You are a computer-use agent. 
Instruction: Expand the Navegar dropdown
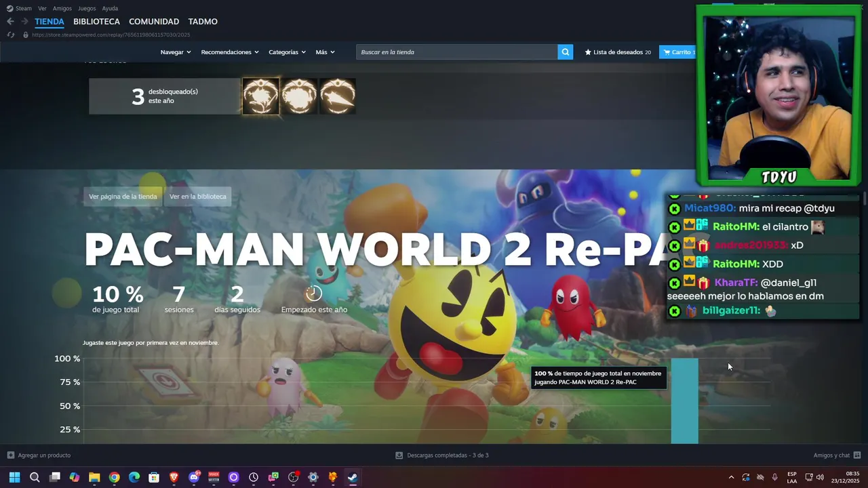coord(176,52)
